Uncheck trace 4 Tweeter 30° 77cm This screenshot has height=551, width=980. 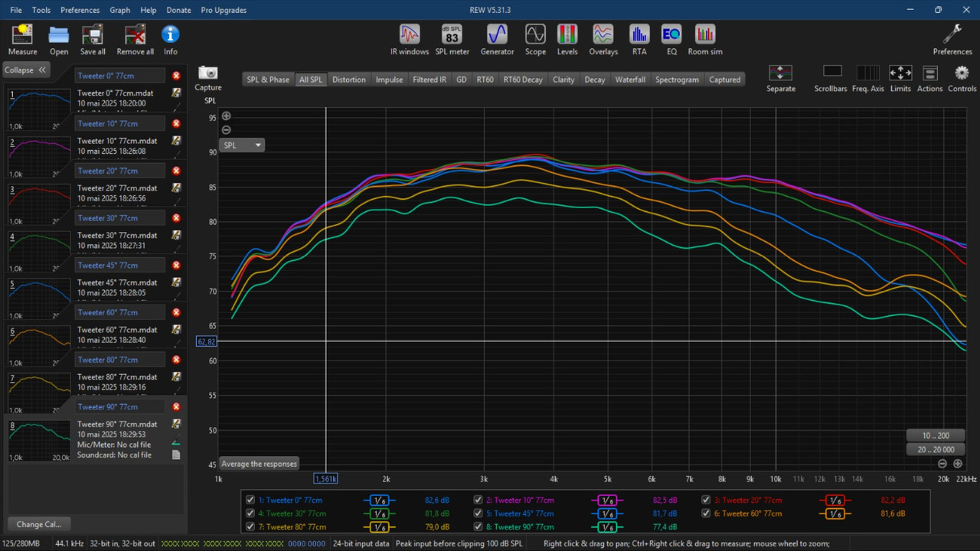(250, 514)
